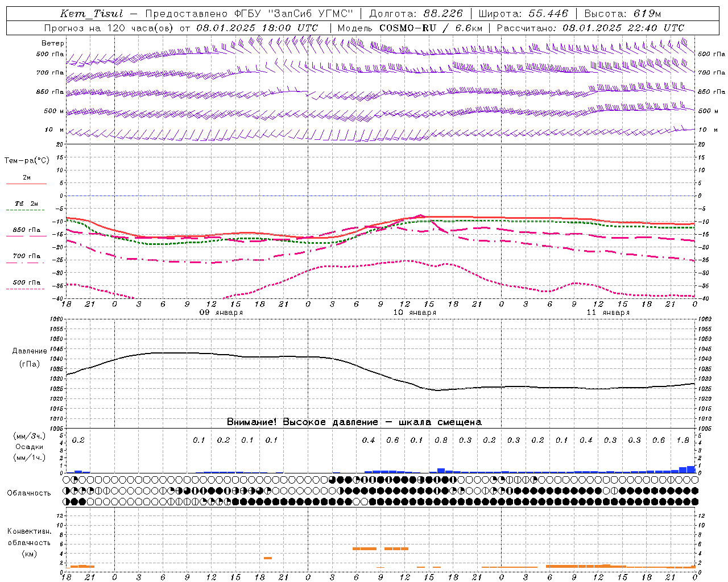This screenshot has height=582, width=728.
Task: Click the left 500 м wind level label
Action: (55, 111)
